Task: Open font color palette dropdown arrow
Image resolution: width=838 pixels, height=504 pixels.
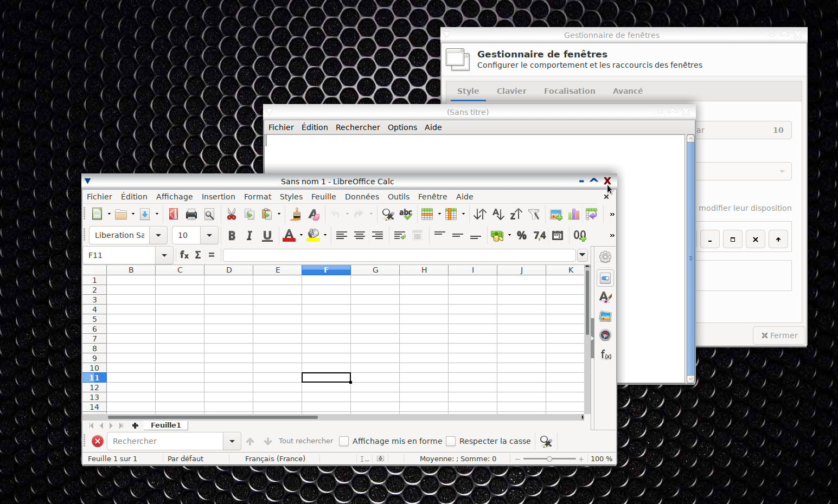Action: click(301, 235)
